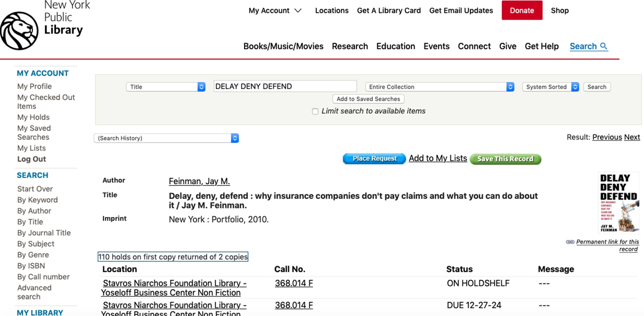Image resolution: width=644 pixels, height=316 pixels.
Task: Click the magnifying glass search icon
Action: point(603,46)
